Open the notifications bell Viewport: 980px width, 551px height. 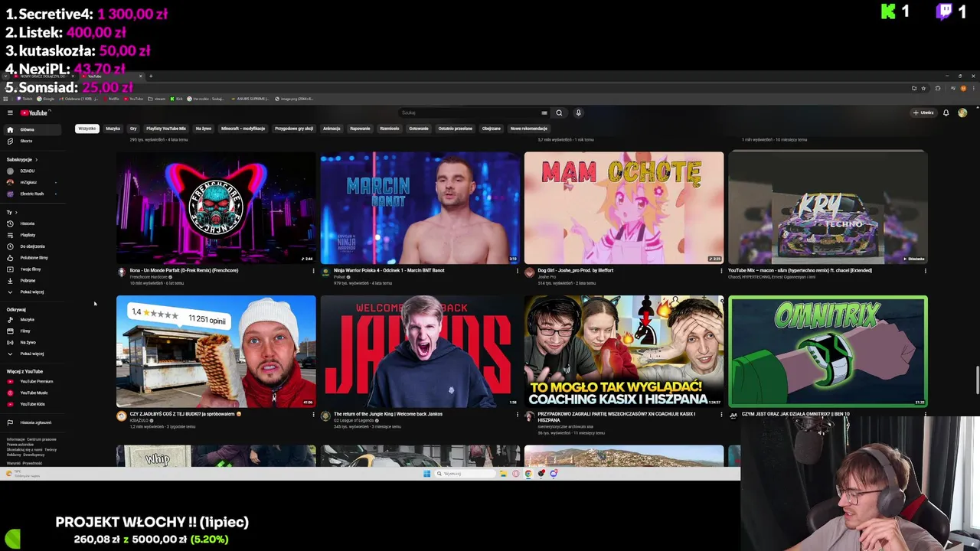point(946,112)
